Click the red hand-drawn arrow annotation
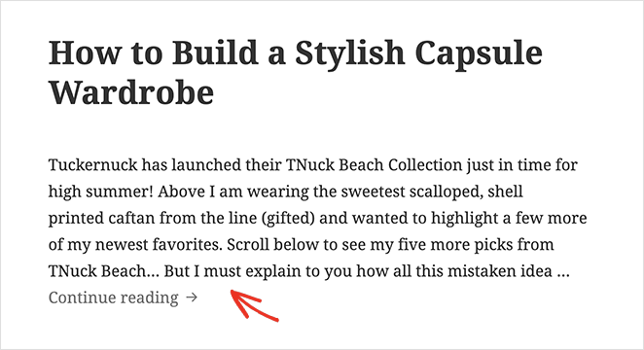The image size is (644, 350). (x=254, y=304)
